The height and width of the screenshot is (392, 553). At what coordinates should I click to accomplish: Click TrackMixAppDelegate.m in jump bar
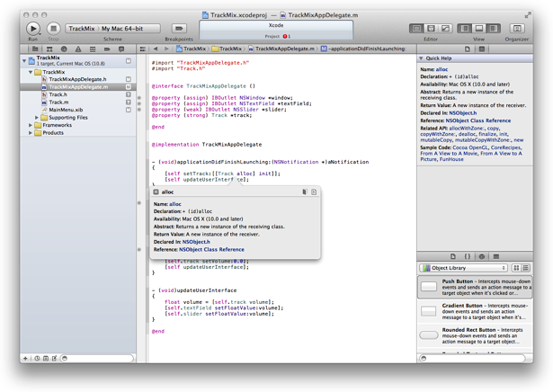coord(281,49)
